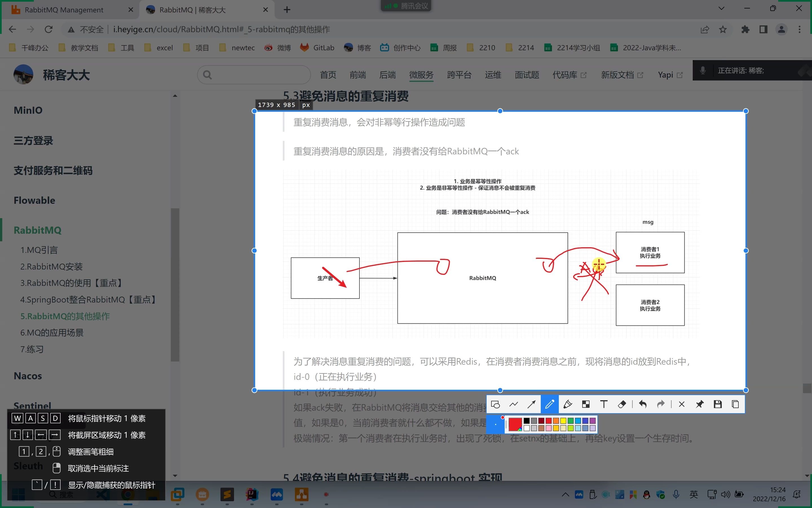
Task: Open the current red color picker
Action: click(x=515, y=424)
